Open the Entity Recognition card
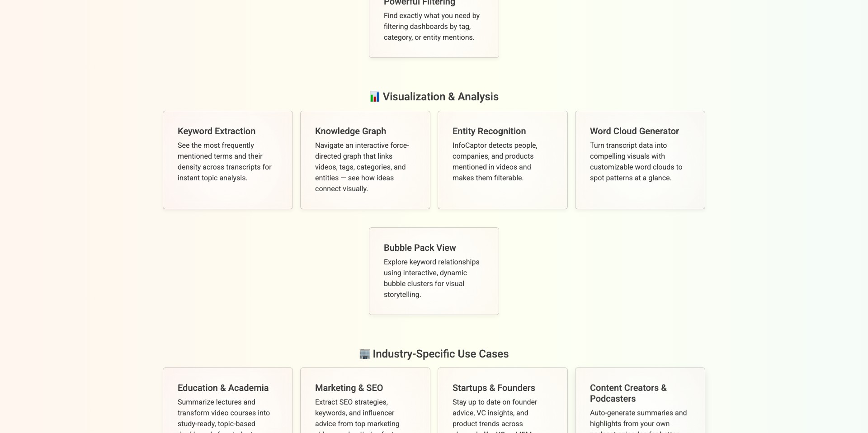868x433 pixels. 503,160
